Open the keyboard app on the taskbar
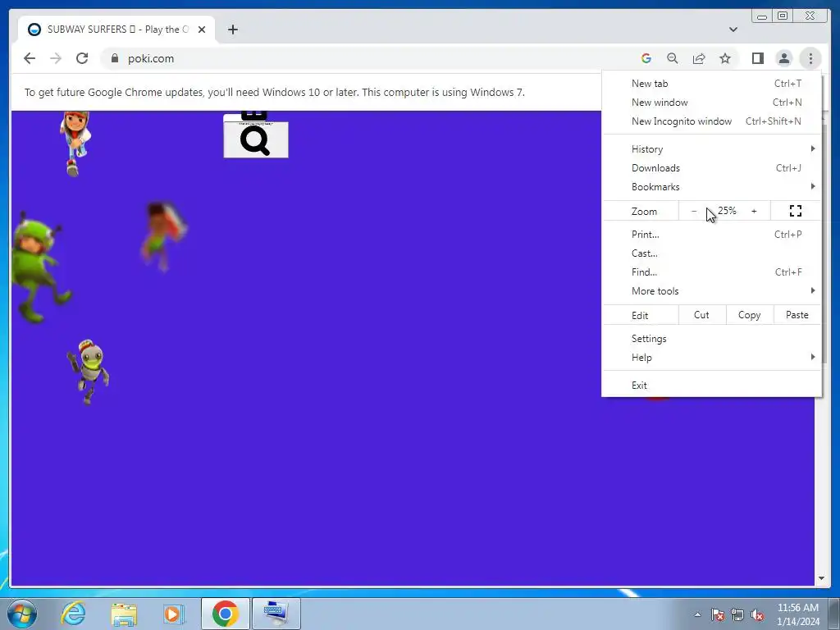This screenshot has height=630, width=840. (x=276, y=614)
